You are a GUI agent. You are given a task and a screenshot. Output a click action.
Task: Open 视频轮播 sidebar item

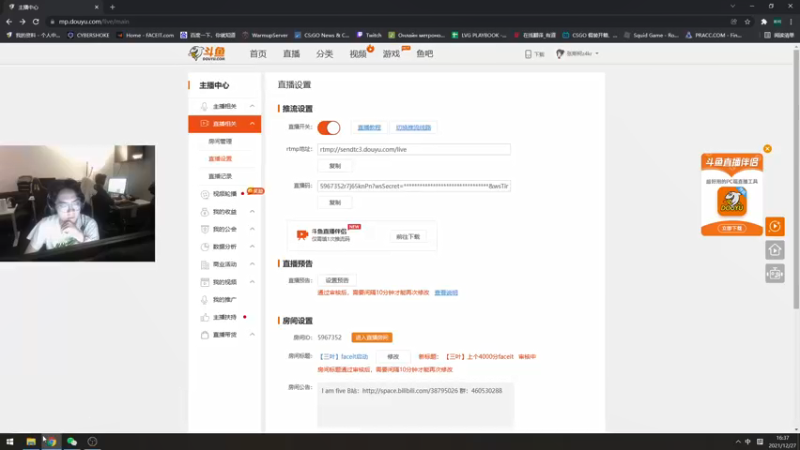(x=224, y=194)
